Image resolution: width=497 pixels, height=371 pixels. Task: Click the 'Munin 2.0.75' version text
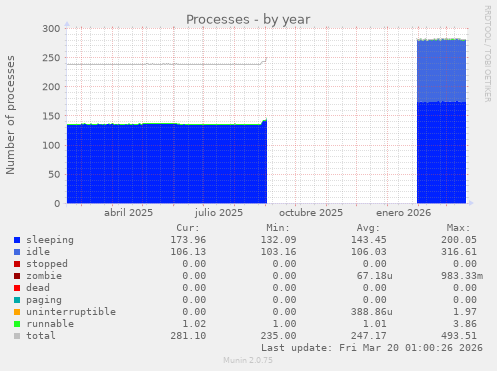click(248, 360)
